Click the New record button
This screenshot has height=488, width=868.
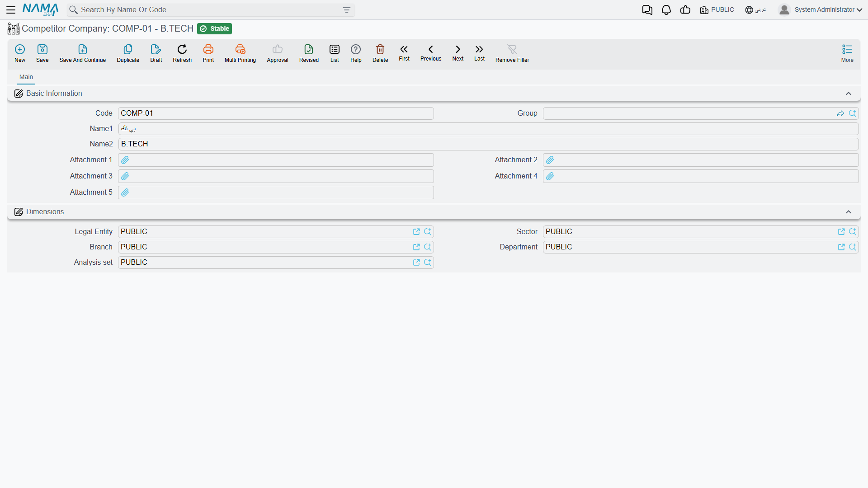20,53
